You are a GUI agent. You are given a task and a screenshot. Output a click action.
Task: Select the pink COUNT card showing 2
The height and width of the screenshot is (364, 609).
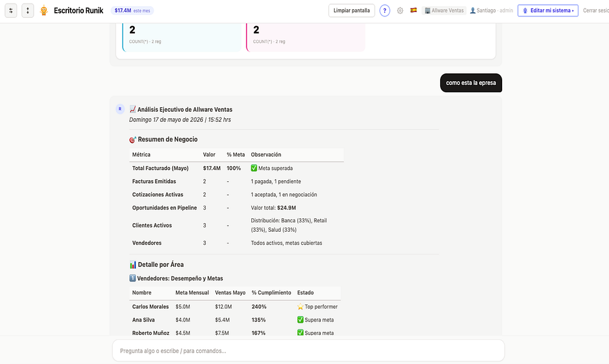click(x=305, y=37)
